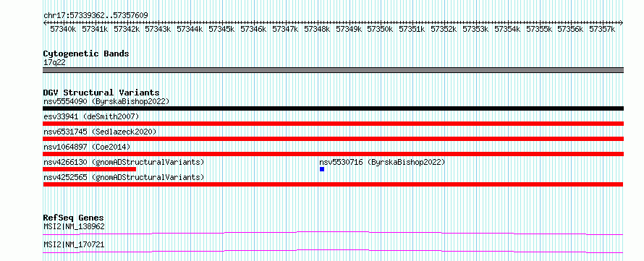Open variant nsv4266130 (gnomADStructuralVariants) label
This screenshot has width=644, height=261.
(124, 162)
